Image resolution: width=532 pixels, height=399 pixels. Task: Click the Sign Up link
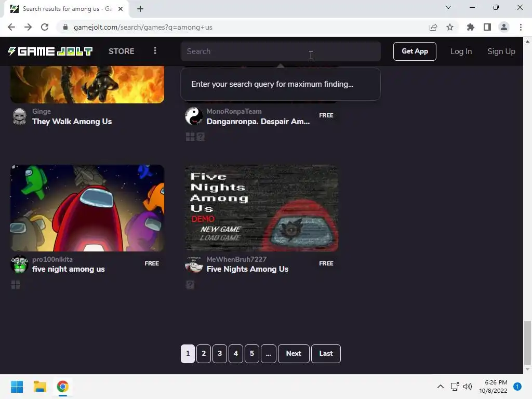click(x=501, y=51)
